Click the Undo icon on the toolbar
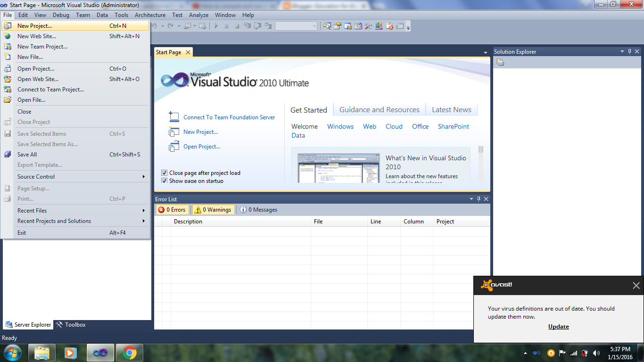The height and width of the screenshot is (362, 644). 155,26
